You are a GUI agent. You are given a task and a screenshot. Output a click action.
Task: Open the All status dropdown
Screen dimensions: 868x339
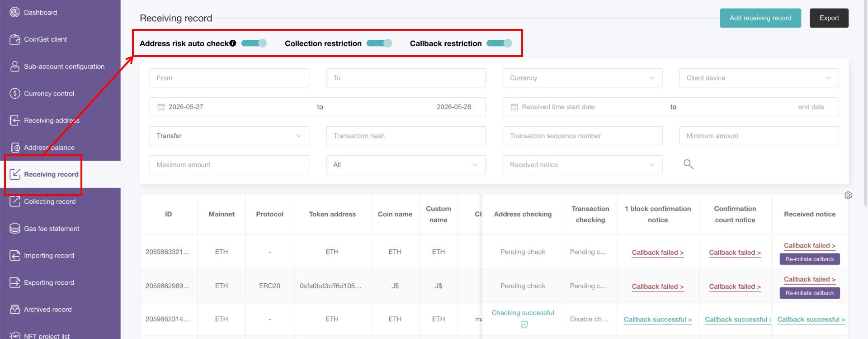coord(406,165)
